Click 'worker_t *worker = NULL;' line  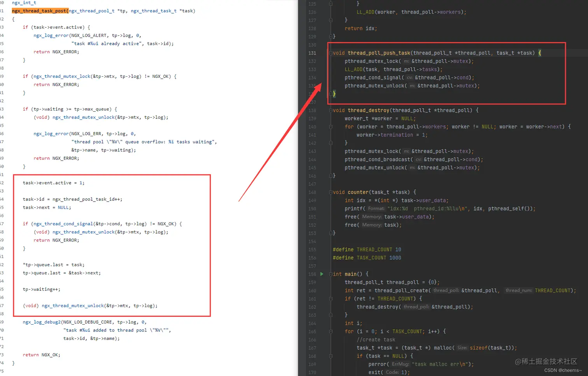coord(380,118)
